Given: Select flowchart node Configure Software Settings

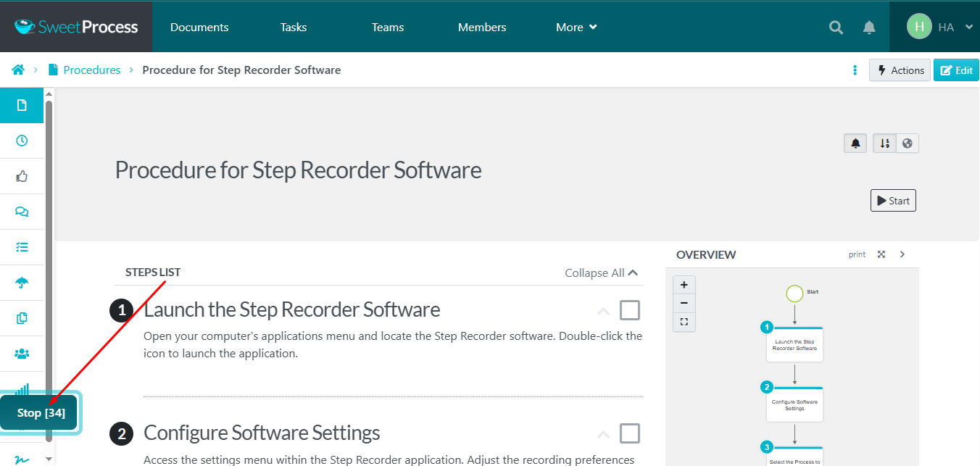Looking at the screenshot, I should pyautogui.click(x=794, y=404).
